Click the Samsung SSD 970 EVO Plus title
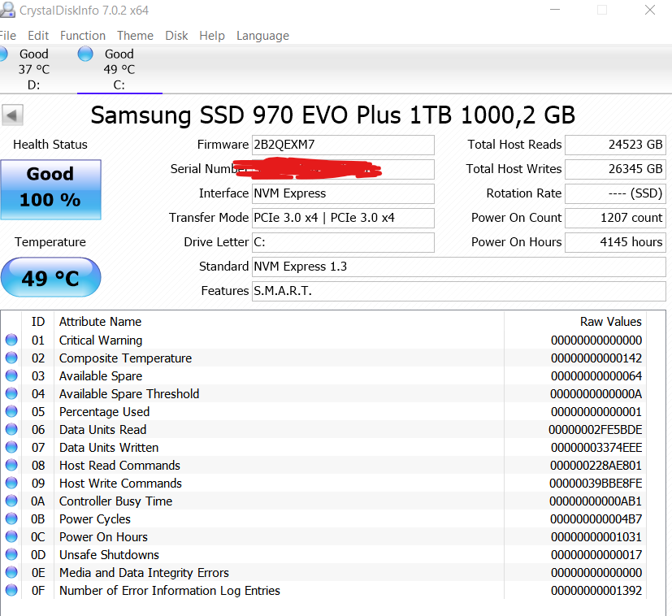672x616 pixels. click(x=332, y=115)
